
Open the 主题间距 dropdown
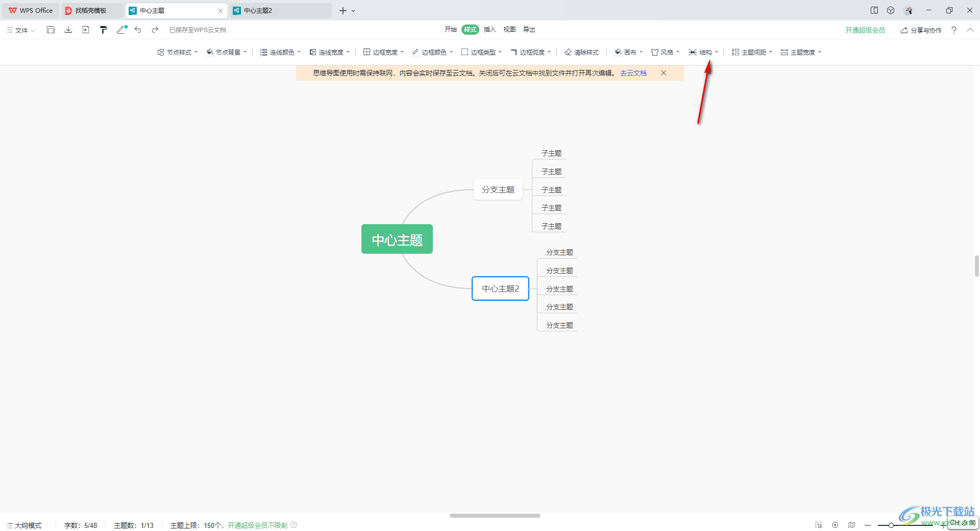point(752,52)
